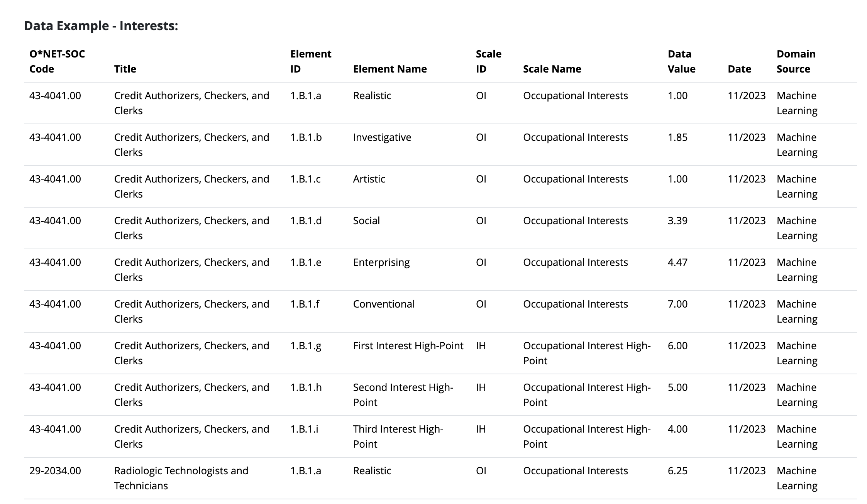Click the 'Enterprising' element name cell
867x504 pixels.
(381, 262)
